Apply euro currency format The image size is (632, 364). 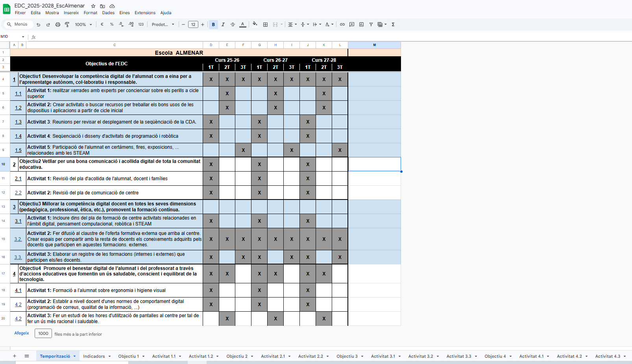point(102,24)
